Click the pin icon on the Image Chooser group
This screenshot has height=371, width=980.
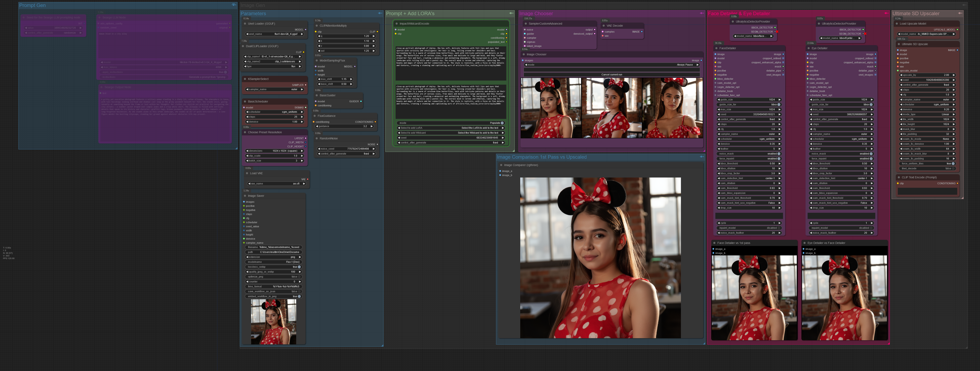[701, 13]
